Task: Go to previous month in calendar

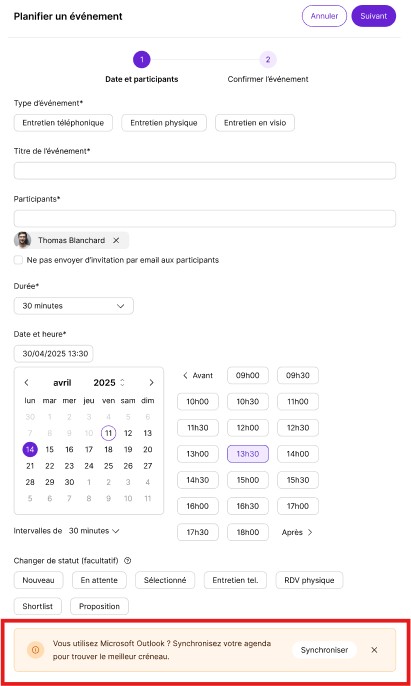Action: 27,382
